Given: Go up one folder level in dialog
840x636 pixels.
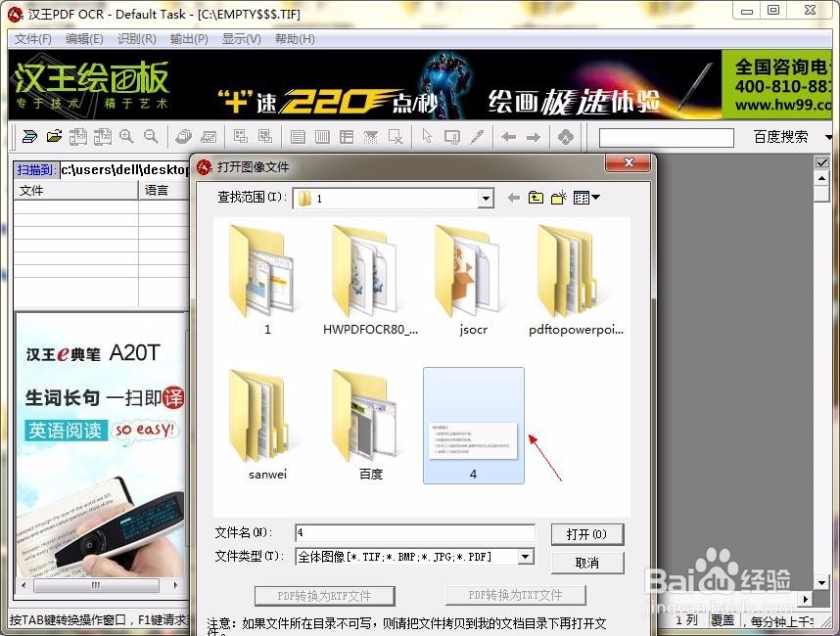Looking at the screenshot, I should [x=536, y=198].
